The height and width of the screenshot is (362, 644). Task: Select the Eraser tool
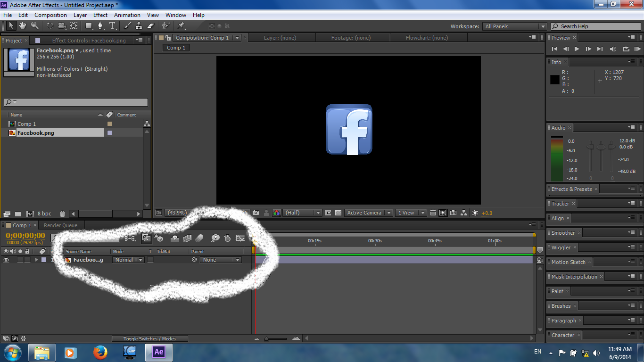[x=151, y=25]
